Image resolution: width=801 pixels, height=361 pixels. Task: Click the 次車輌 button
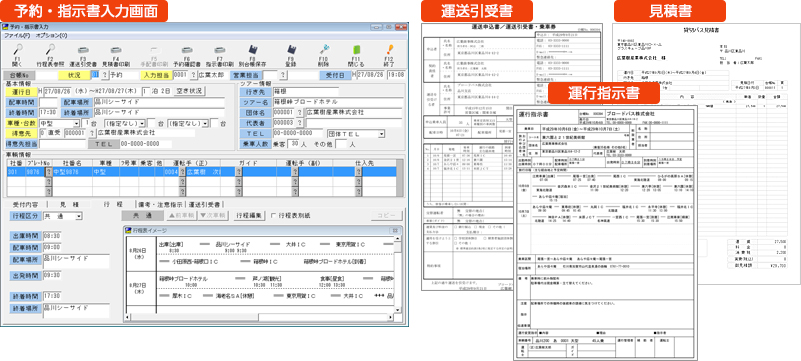[213, 215]
